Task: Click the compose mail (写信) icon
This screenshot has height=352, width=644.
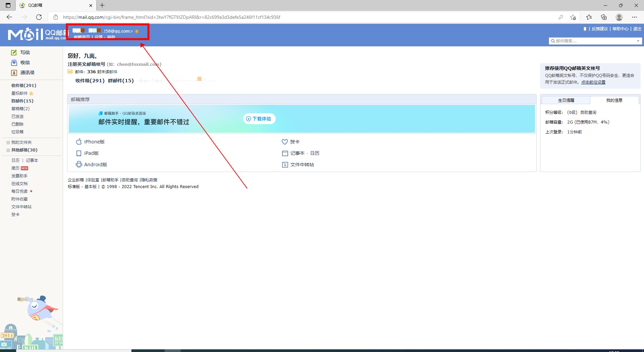Action: 14,52
